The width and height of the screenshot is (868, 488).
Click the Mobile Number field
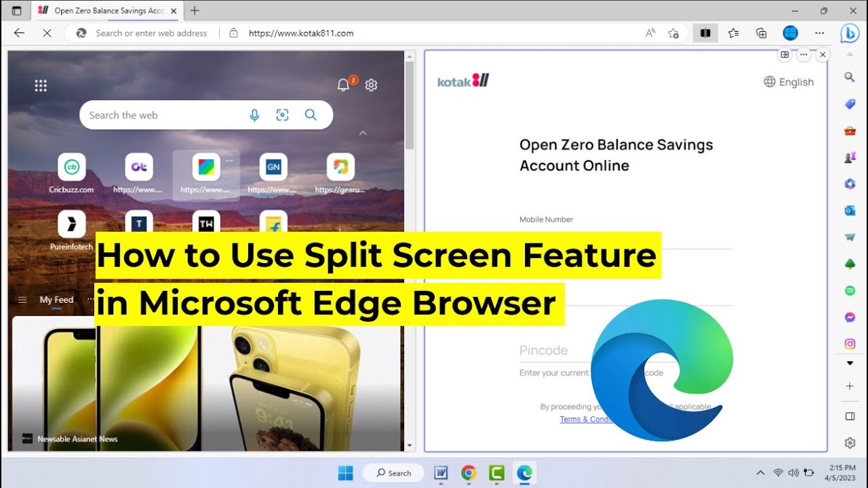click(625, 236)
